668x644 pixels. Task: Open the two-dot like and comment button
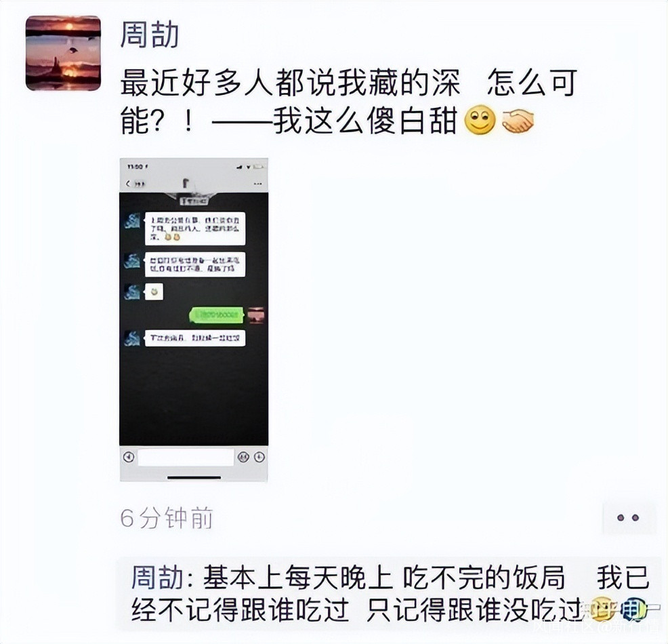pos(628,518)
